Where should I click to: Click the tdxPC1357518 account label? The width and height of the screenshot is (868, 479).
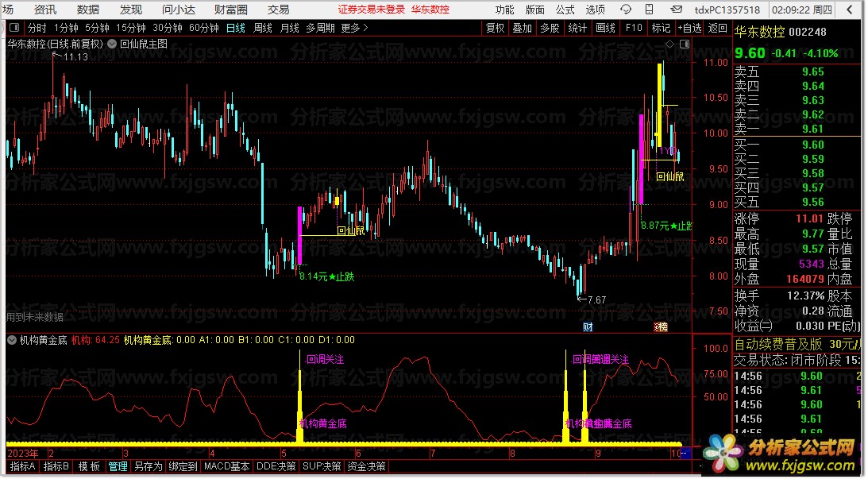727,10
